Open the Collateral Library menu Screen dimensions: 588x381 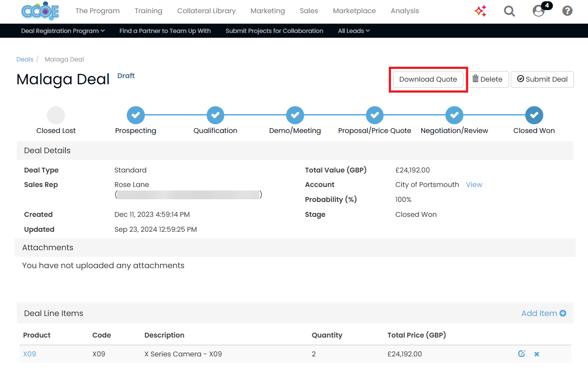tap(206, 11)
